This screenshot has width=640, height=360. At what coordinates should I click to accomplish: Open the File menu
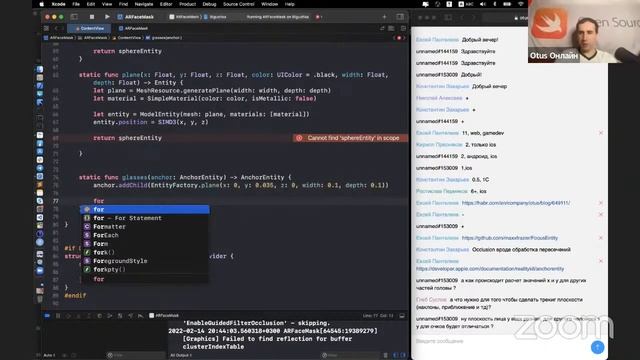(x=76, y=4)
